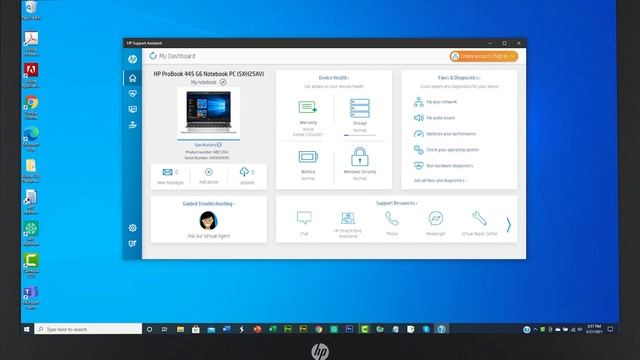The image size is (640, 360).
Task: Click the refresh icon beside My Dashboard
Action: pyautogui.click(x=153, y=56)
